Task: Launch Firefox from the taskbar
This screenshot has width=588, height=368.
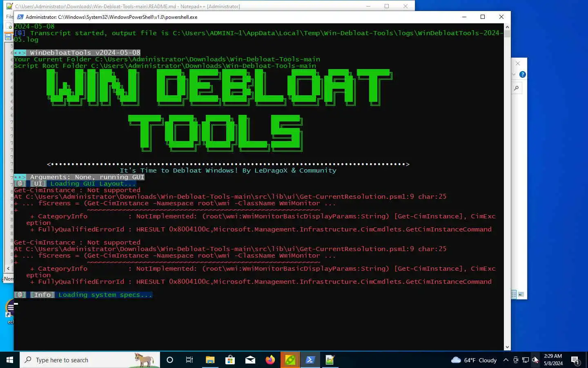Action: (x=270, y=360)
